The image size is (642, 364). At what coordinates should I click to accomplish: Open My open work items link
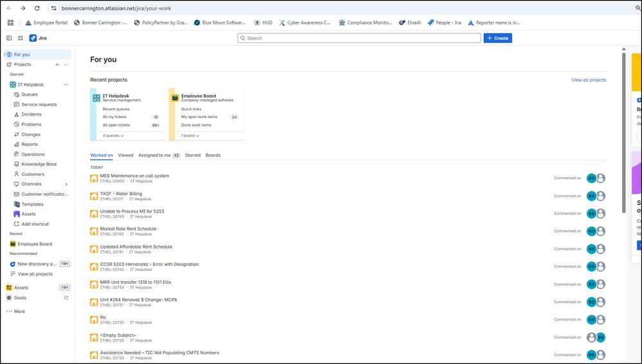199,117
